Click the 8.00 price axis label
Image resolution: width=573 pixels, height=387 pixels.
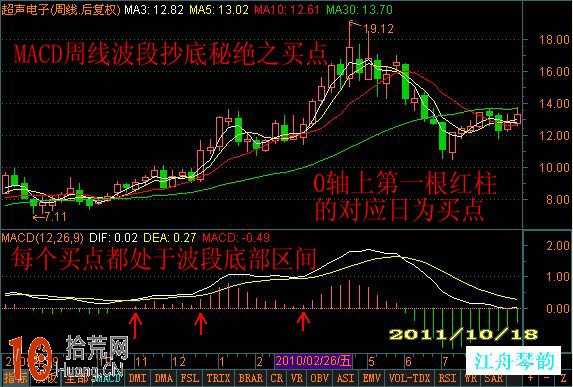coord(557,200)
